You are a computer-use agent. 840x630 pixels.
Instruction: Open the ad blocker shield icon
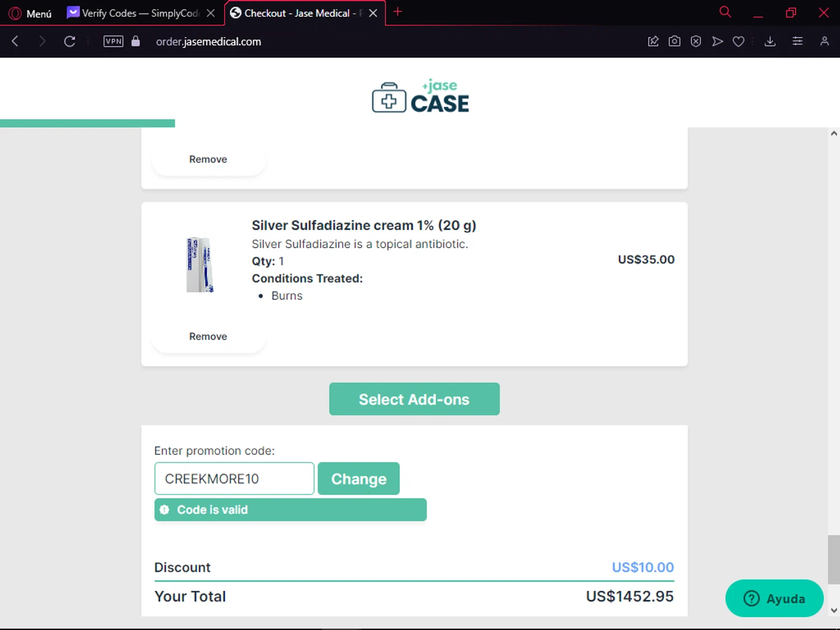click(696, 41)
